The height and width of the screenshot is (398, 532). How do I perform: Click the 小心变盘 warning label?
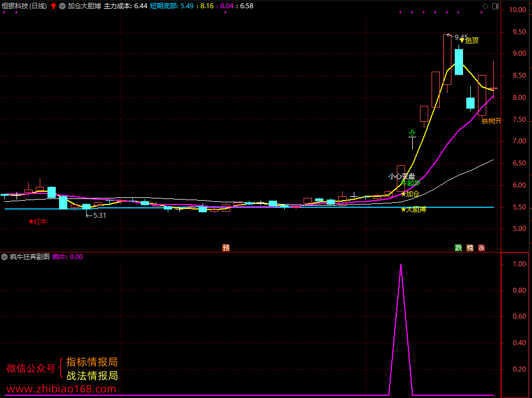pyautogui.click(x=402, y=176)
